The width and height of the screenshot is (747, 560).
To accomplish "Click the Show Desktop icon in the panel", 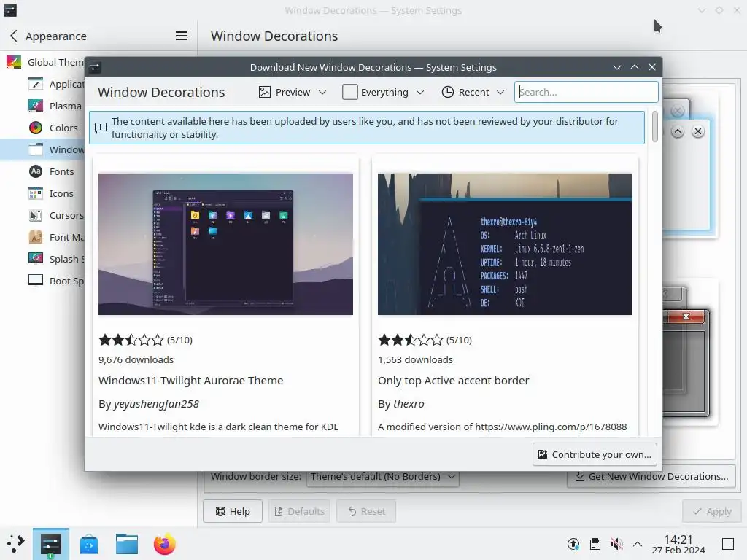I will (x=728, y=544).
